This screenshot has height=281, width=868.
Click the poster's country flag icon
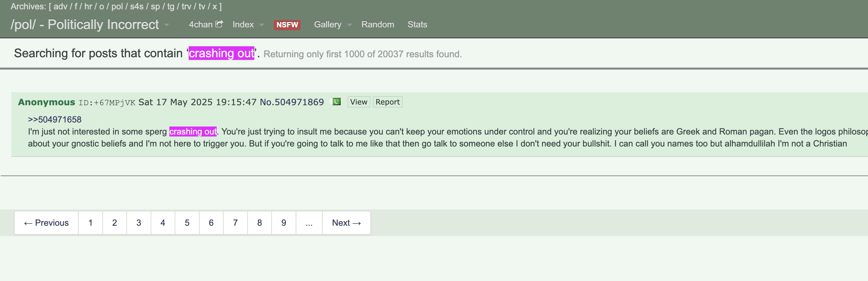coord(336,102)
